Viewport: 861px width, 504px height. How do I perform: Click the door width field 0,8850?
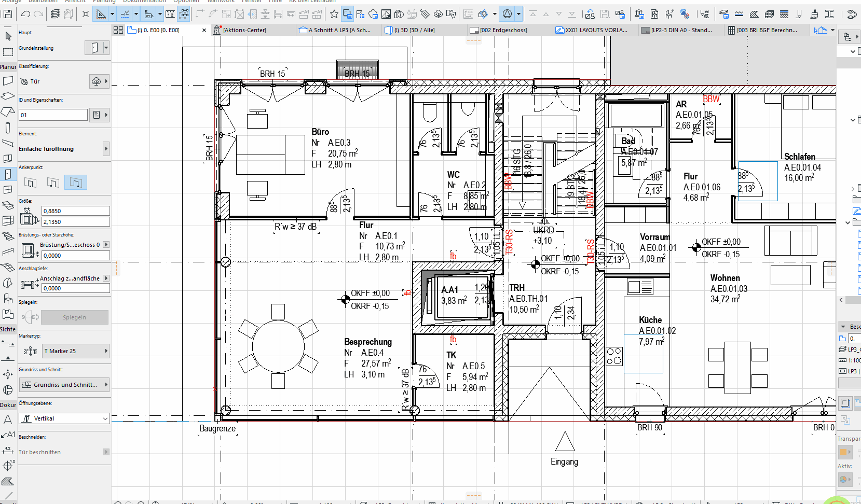coord(76,211)
